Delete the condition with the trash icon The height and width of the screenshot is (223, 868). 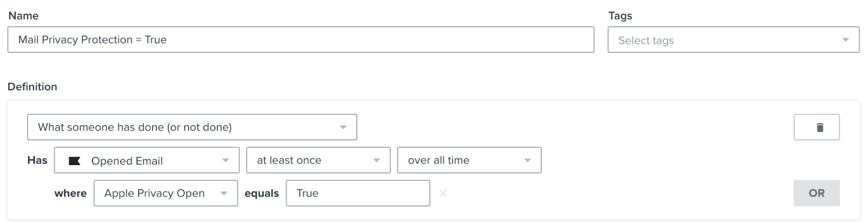coord(816,128)
